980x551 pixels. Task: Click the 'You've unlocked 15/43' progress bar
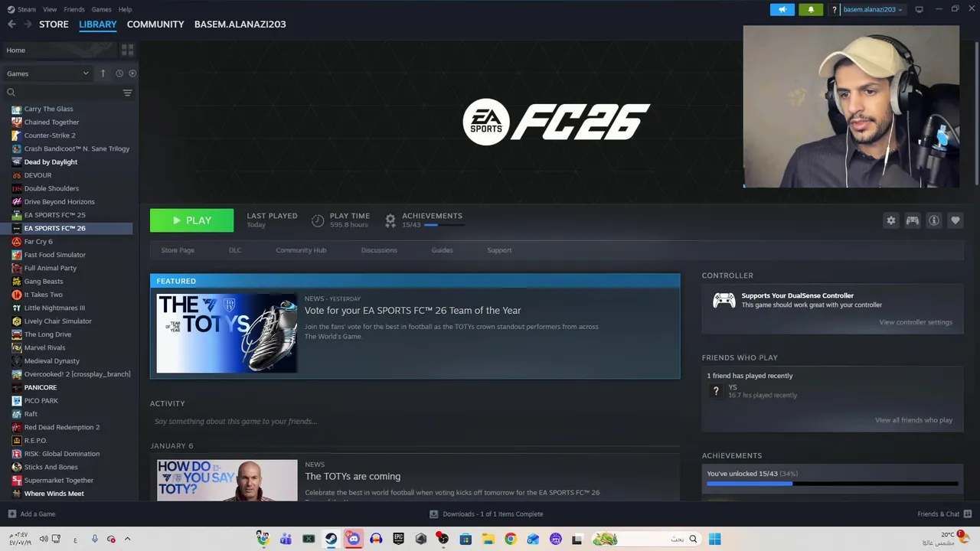coord(832,484)
